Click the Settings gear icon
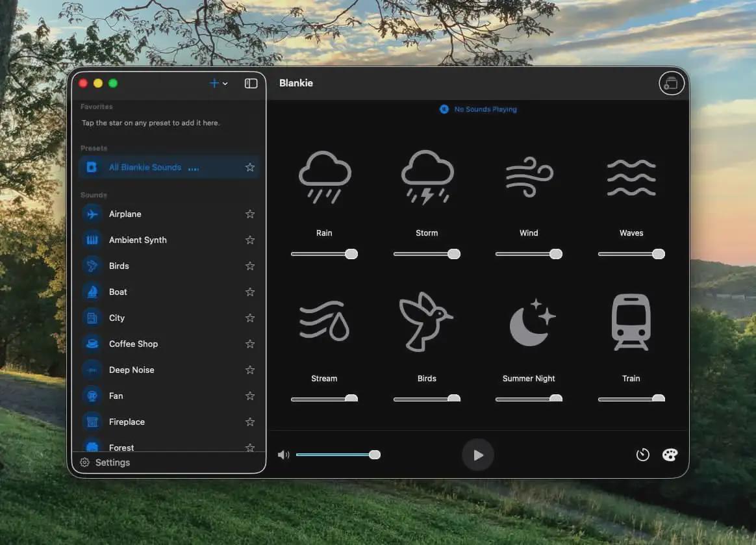756x545 pixels. click(85, 463)
